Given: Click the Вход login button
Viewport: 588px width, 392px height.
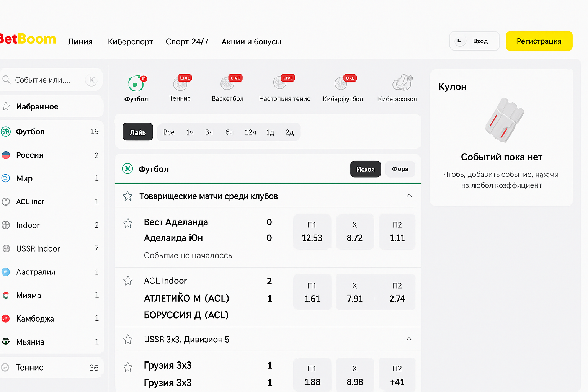Looking at the screenshot, I should [474, 41].
